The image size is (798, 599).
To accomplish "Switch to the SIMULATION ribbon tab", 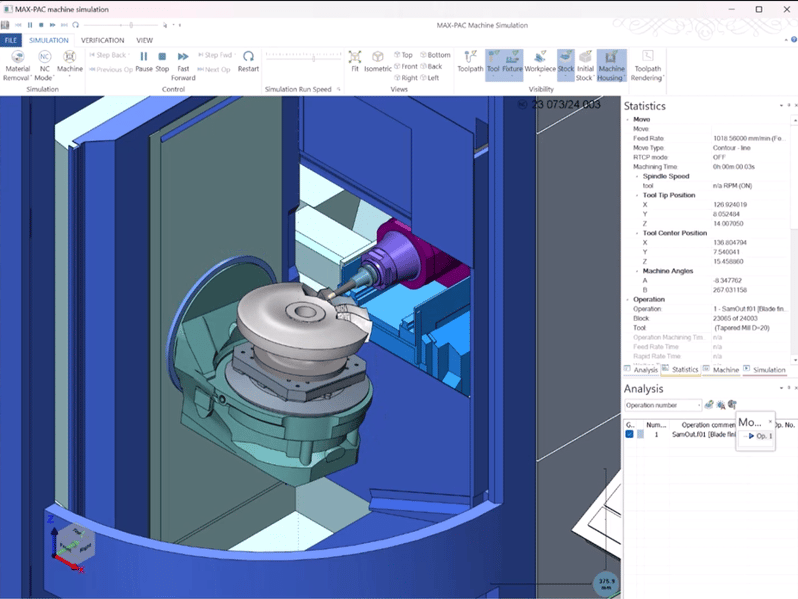I will tap(49, 40).
